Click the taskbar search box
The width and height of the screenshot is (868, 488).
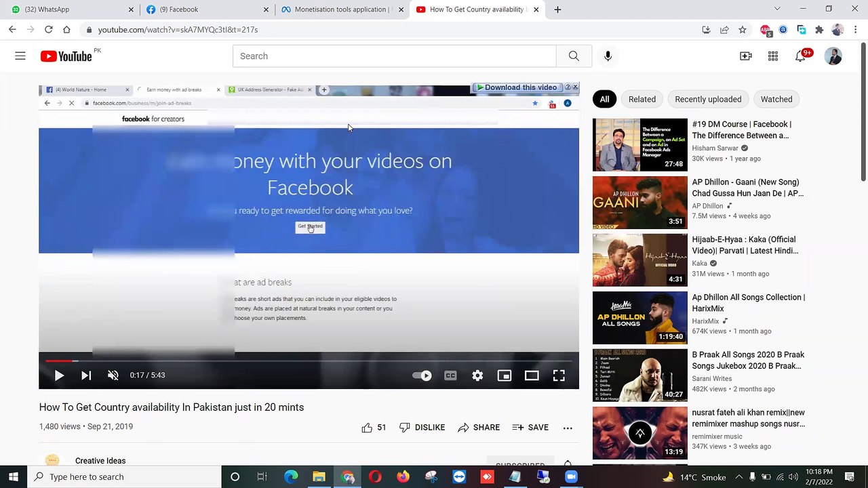[x=125, y=477]
